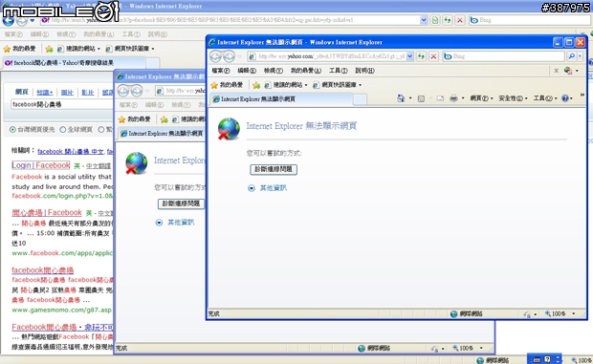This screenshot has height=364, width=593.
Task: Click the red Stop icon in front IE window
Action: [x=433, y=56]
